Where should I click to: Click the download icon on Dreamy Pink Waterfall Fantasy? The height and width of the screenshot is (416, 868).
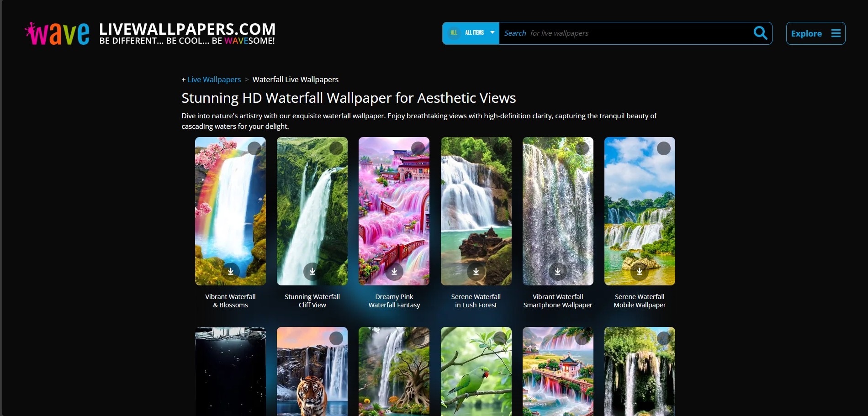coord(394,271)
